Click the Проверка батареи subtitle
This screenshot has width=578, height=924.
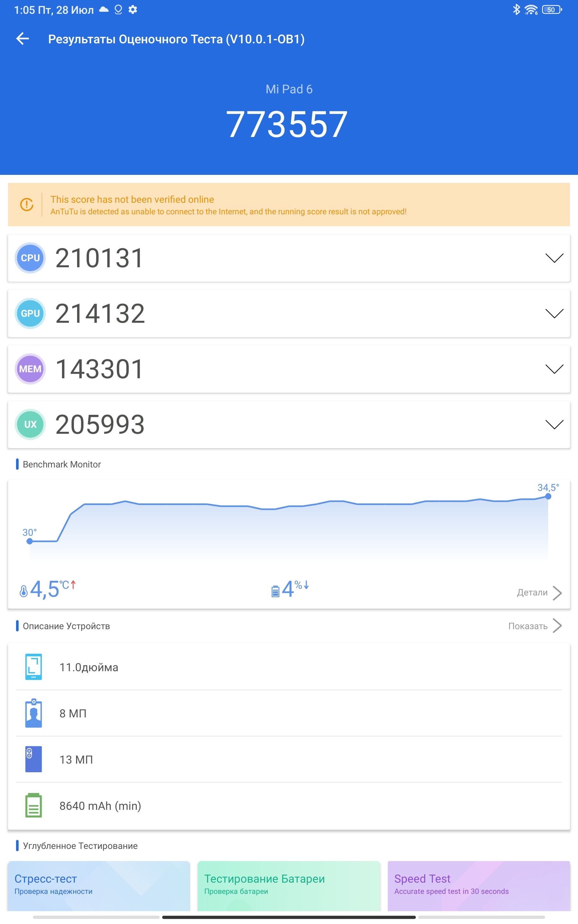(x=236, y=891)
